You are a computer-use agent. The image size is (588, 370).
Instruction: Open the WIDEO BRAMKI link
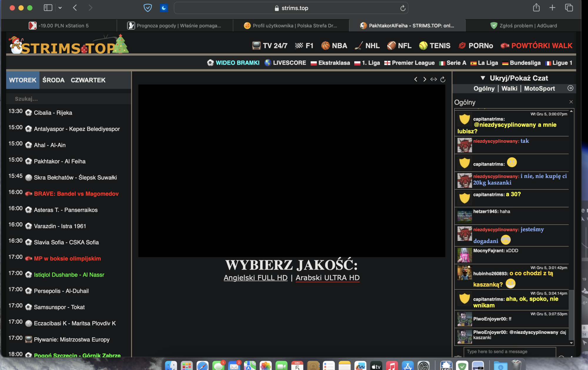[x=237, y=63]
